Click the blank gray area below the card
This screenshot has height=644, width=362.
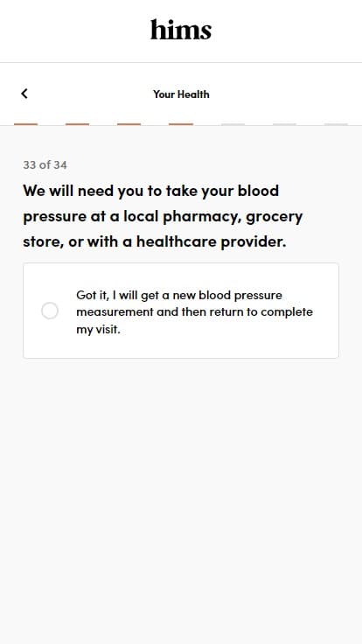(181, 493)
